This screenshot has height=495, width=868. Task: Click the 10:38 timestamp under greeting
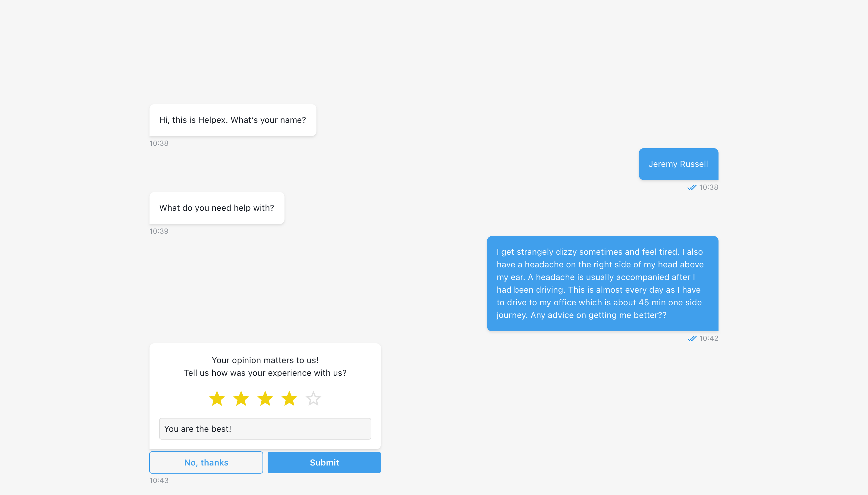159,143
